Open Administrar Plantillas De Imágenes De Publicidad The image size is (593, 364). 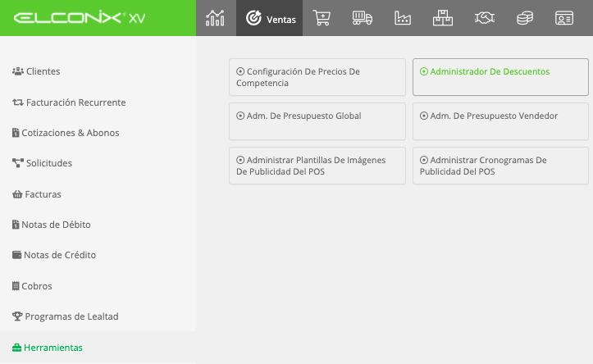(317, 166)
